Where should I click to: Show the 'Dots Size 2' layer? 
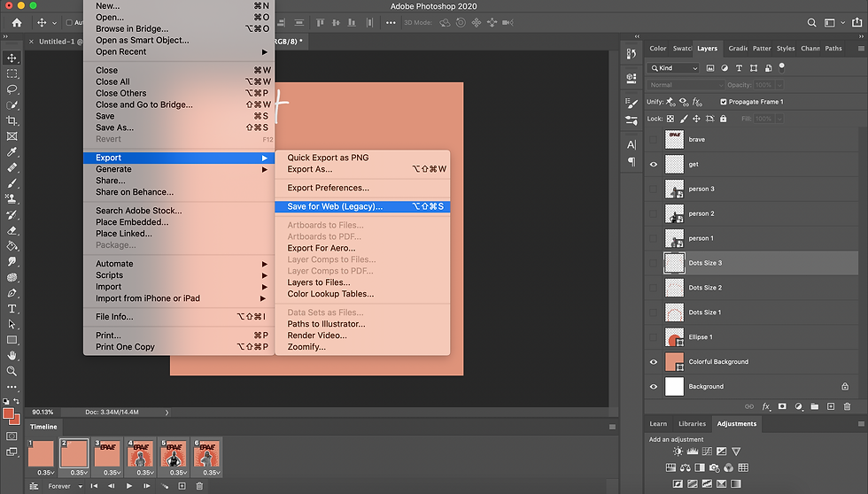[654, 288]
